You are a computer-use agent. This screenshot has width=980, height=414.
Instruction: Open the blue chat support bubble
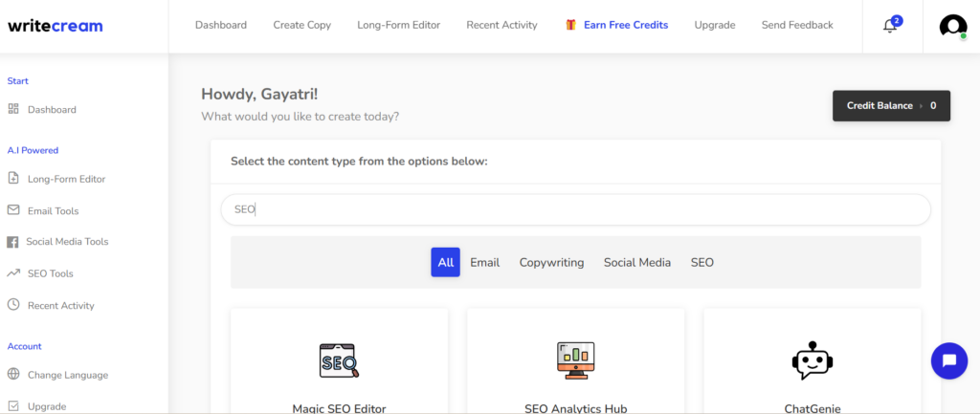click(948, 360)
